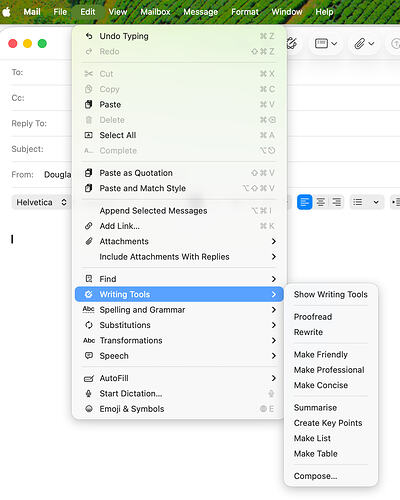
Task: Click the Paste clipboard icon
Action: click(x=89, y=104)
